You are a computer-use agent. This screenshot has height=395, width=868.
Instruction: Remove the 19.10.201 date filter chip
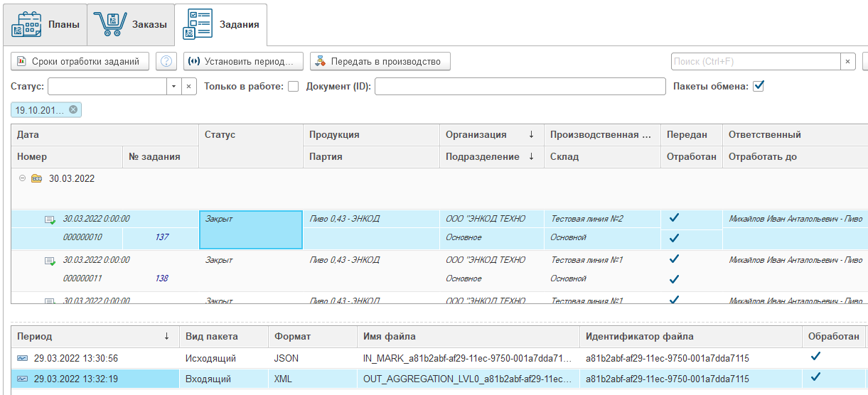(73, 110)
